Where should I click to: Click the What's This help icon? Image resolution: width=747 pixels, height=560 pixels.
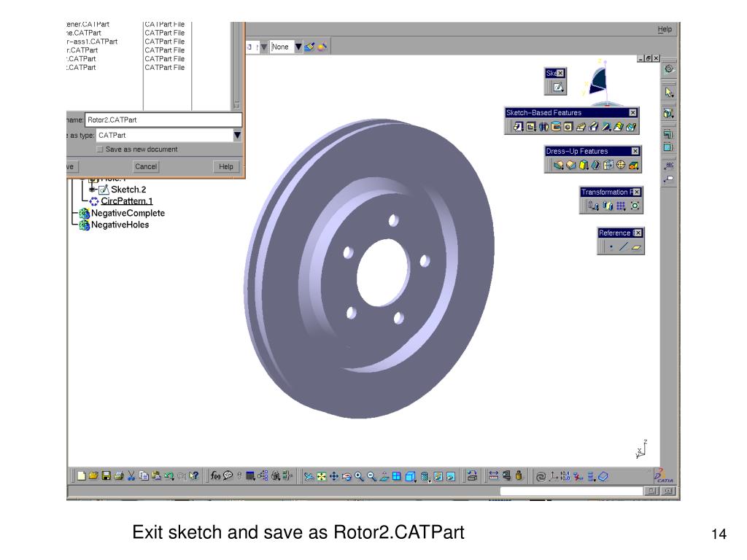(x=193, y=475)
